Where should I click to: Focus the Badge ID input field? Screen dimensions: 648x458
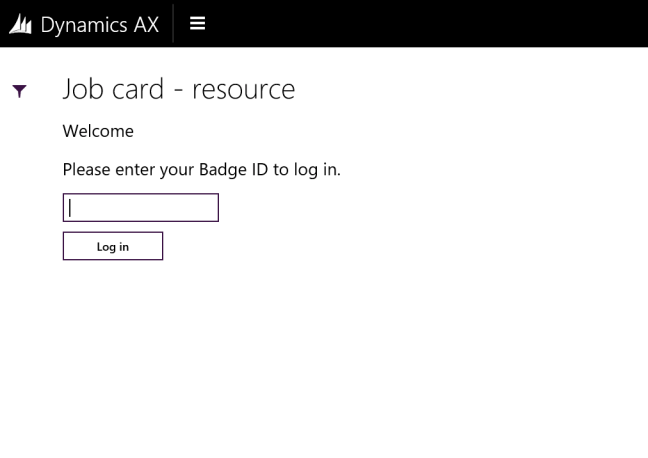point(140,208)
